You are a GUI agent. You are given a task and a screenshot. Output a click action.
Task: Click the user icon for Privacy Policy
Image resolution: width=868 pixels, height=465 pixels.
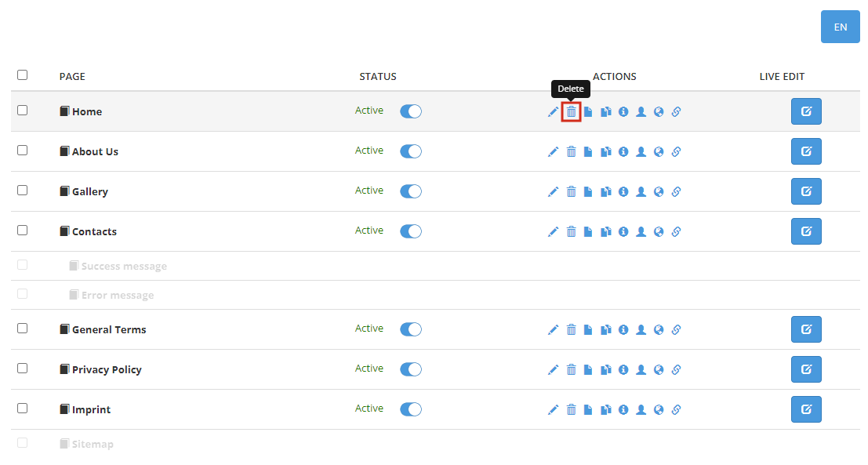point(641,369)
